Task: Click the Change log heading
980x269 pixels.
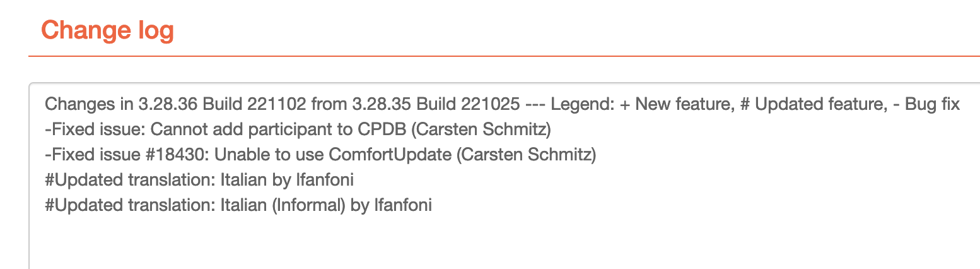Action: click(x=107, y=30)
